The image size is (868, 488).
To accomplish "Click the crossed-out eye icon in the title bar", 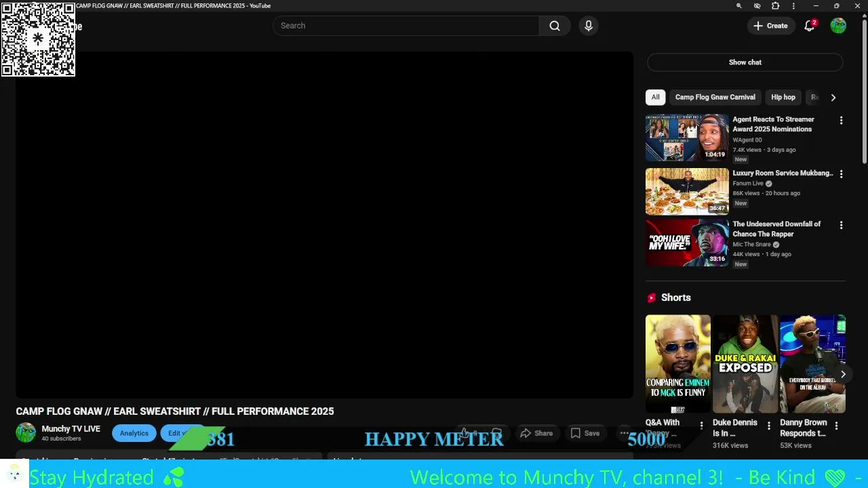I will 757,6.
